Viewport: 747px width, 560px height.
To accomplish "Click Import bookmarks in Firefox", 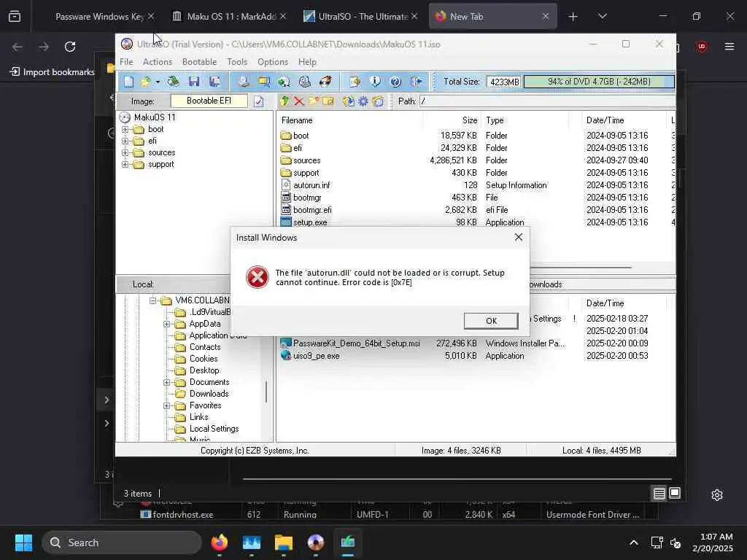I will tap(53, 72).
